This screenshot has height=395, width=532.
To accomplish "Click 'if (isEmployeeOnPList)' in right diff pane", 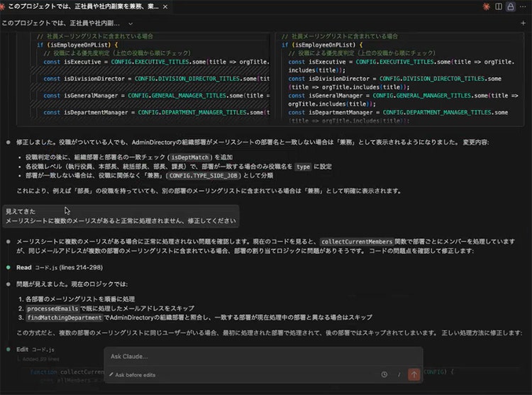I will click(322, 45).
